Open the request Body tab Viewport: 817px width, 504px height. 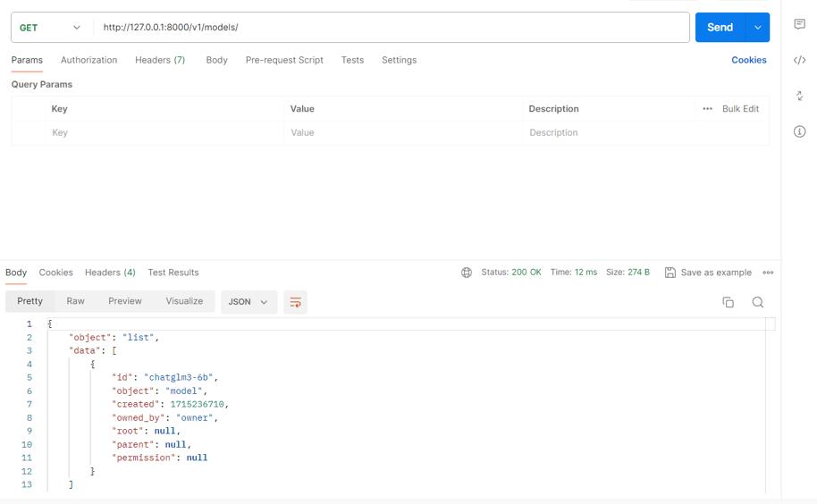(x=216, y=60)
